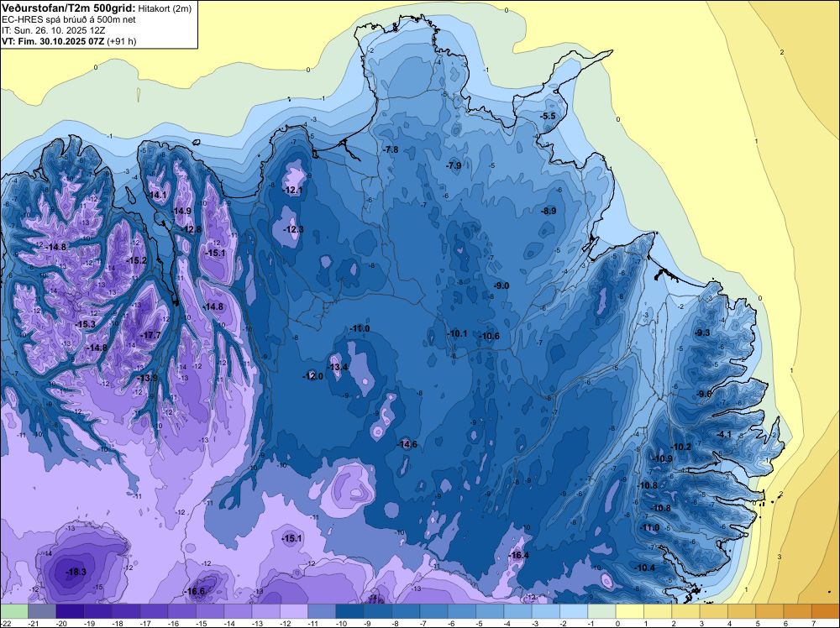Click the light green -22 legend swatch
Screen dimensions: 840x628
pos(14,610)
